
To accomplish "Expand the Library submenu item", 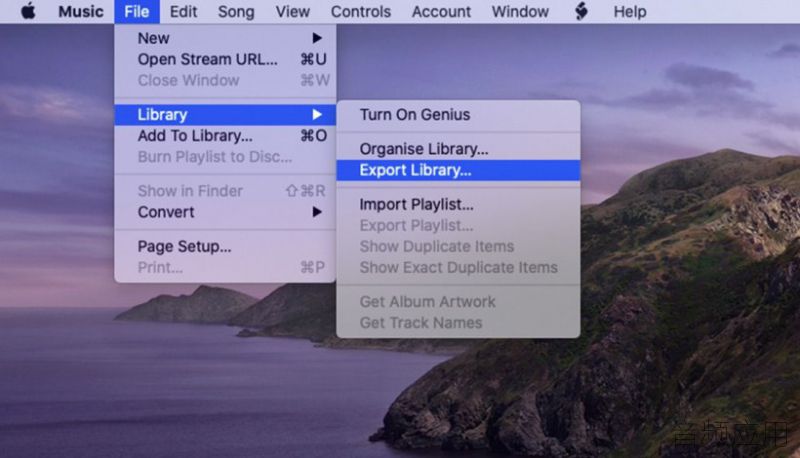I will 225,115.
